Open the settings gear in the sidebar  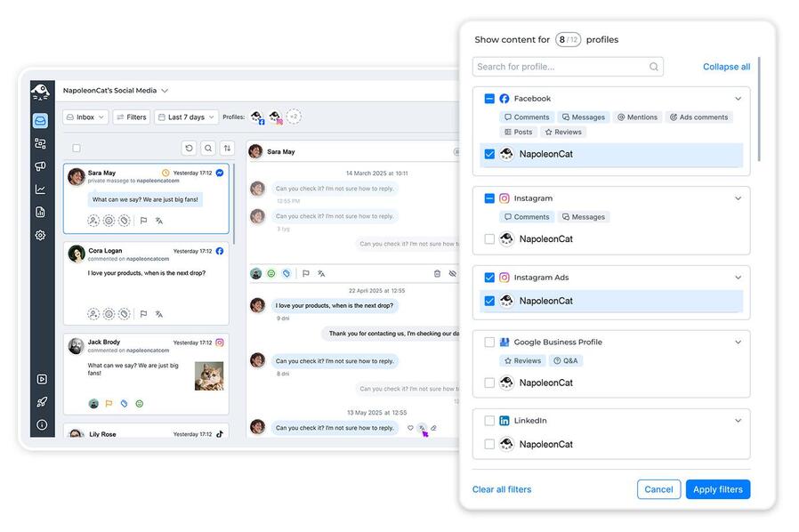40,236
